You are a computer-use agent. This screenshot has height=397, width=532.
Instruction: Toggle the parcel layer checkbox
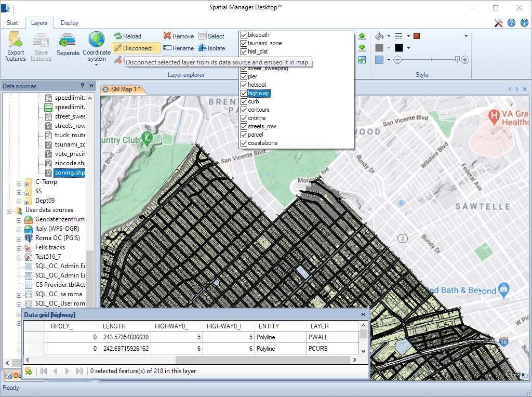[244, 135]
